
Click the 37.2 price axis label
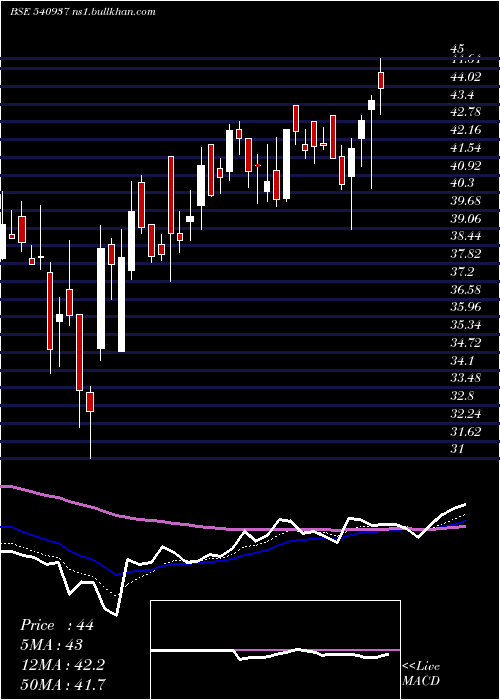click(x=462, y=272)
